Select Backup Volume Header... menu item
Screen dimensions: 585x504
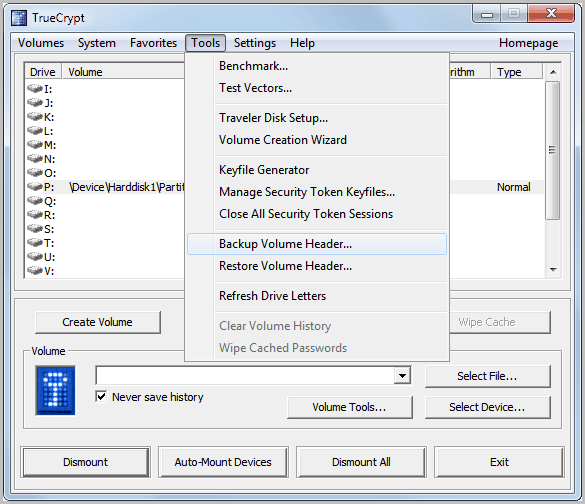317,244
